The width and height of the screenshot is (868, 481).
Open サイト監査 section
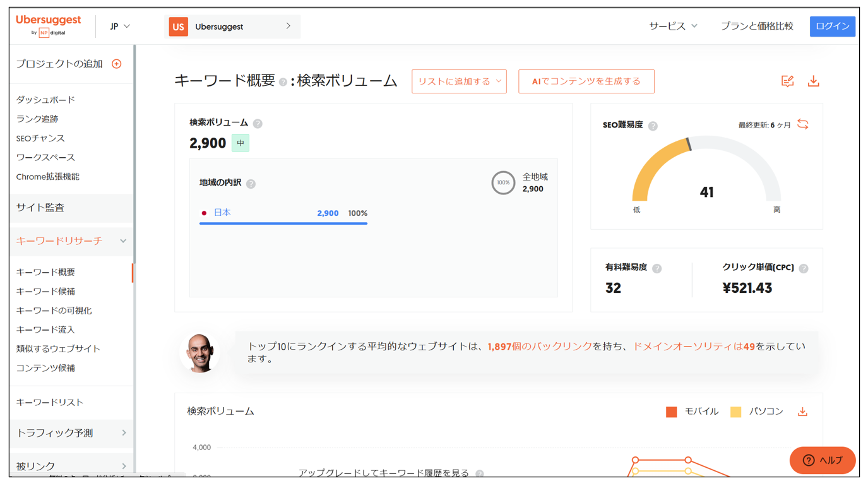click(71, 208)
